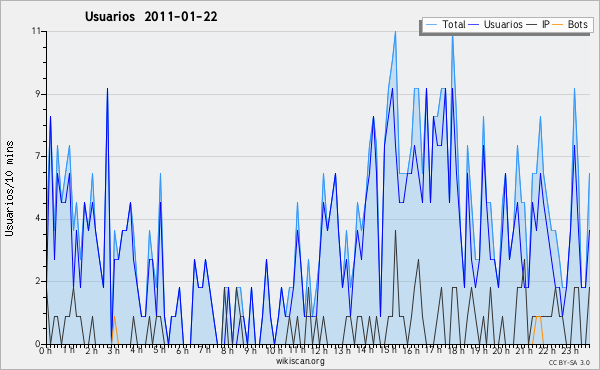Click the y-axis value '9'
Screen dimensions: 600x370
(x=38, y=94)
